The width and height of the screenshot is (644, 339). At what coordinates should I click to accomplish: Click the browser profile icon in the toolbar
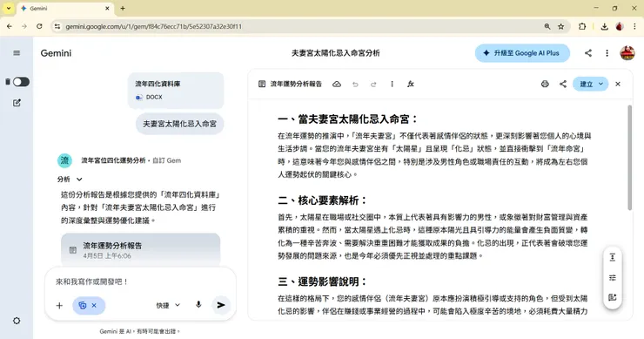tap(620, 26)
